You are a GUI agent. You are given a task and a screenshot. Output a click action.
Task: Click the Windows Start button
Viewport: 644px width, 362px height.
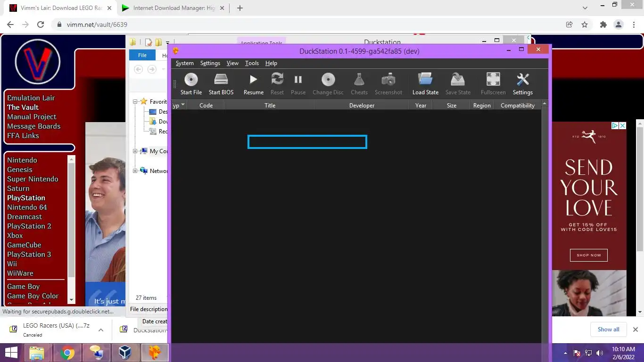click(11, 353)
